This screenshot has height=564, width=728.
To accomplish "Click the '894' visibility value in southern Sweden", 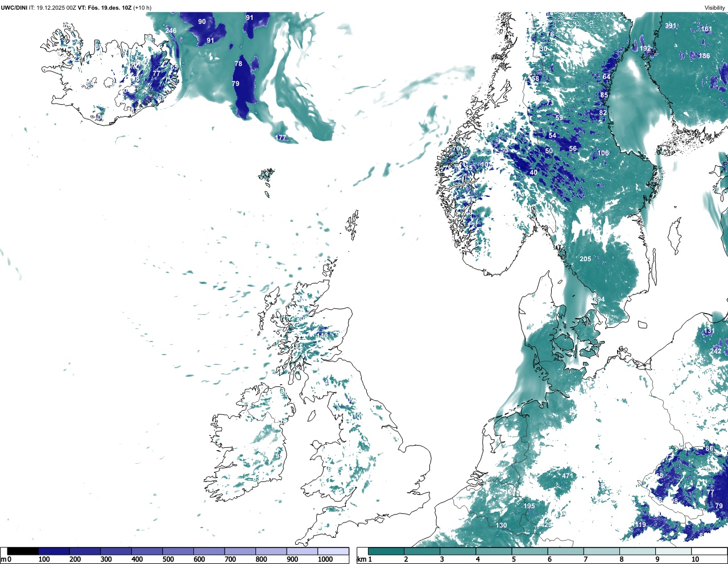I will (x=599, y=299).
